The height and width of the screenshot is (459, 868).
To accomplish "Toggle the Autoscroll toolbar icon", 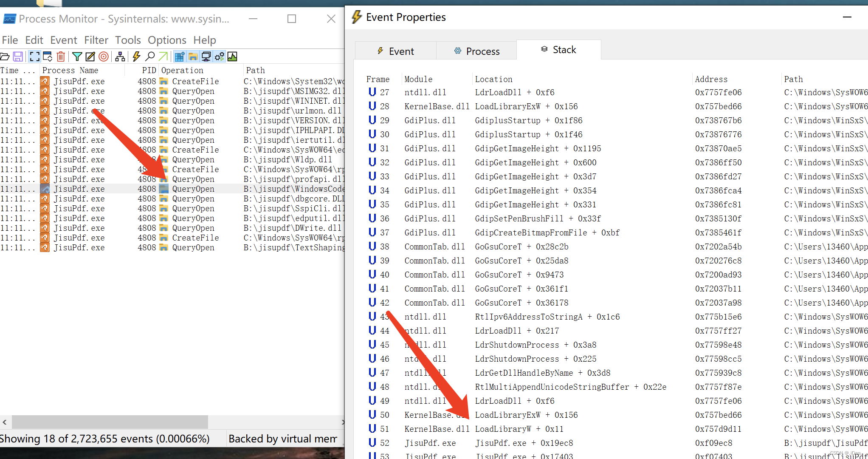I will pos(47,57).
